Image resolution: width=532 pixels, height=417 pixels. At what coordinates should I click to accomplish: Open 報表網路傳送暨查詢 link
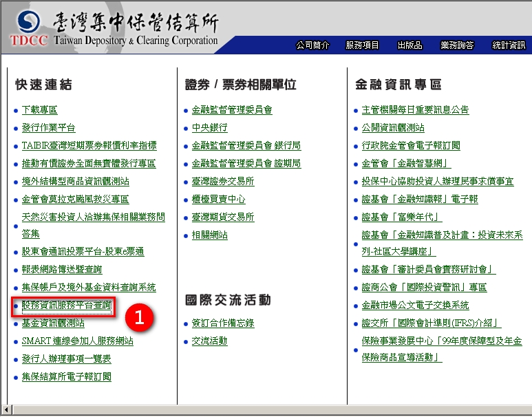point(62,270)
